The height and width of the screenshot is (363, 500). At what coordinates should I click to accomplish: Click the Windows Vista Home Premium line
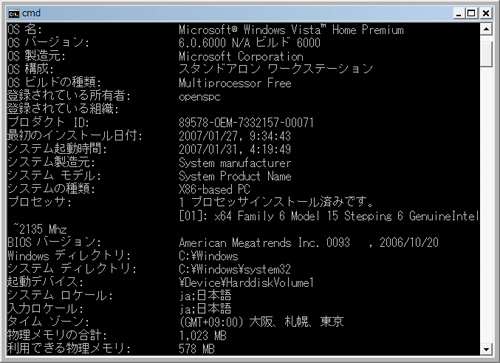click(291, 30)
